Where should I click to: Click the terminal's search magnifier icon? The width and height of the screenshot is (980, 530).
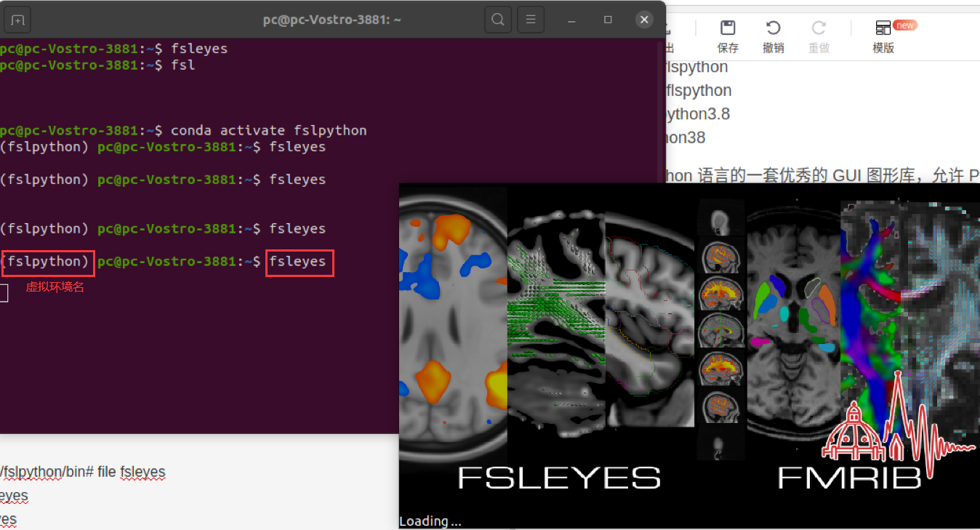click(x=498, y=20)
